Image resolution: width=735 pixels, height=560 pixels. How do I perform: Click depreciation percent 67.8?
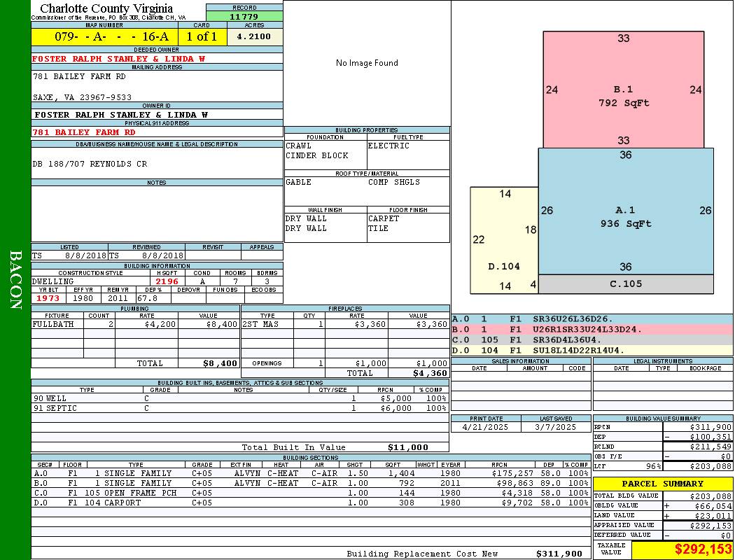coord(148,298)
